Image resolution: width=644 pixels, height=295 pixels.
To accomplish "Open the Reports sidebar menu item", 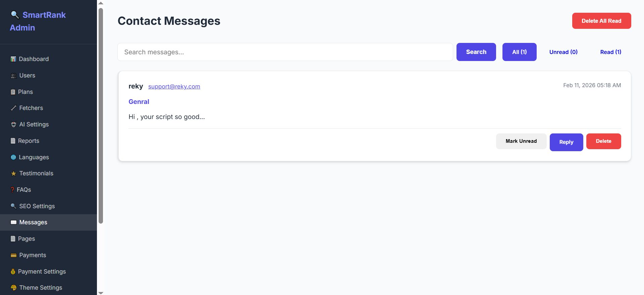I will pos(29,141).
